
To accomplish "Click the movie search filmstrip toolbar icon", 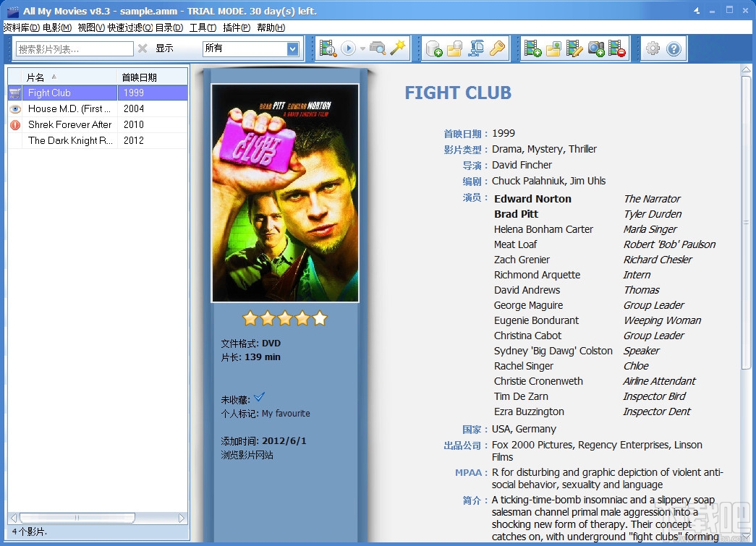I will tap(328, 48).
